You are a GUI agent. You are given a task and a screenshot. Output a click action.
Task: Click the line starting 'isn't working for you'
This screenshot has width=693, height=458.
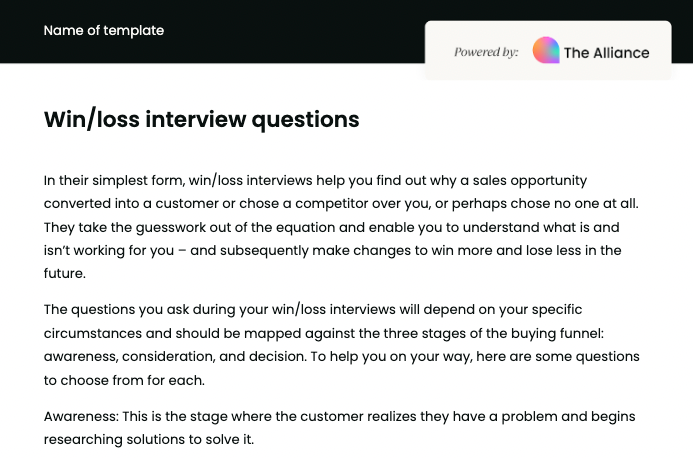click(332, 250)
